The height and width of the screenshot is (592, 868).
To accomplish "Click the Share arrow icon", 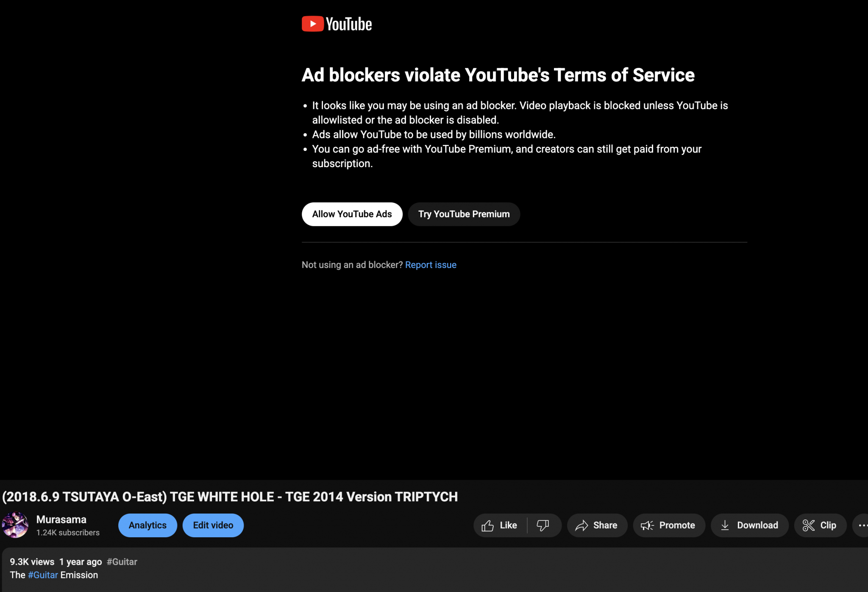I will click(x=581, y=525).
